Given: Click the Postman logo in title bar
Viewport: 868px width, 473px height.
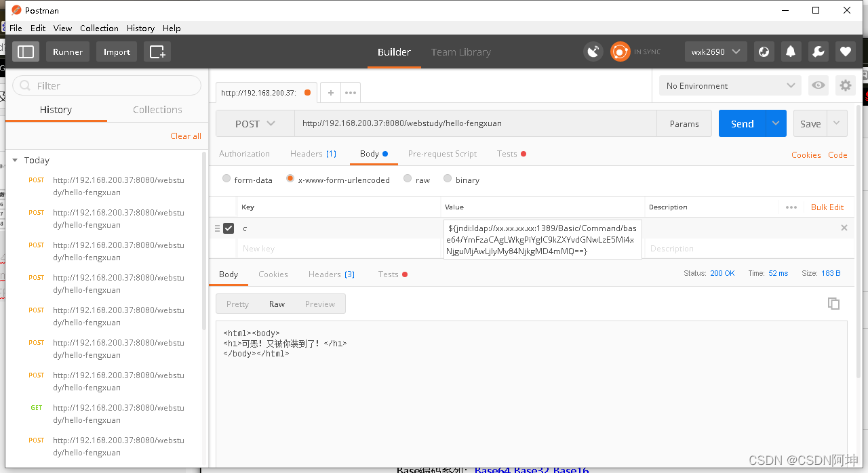Looking at the screenshot, I should [x=17, y=10].
